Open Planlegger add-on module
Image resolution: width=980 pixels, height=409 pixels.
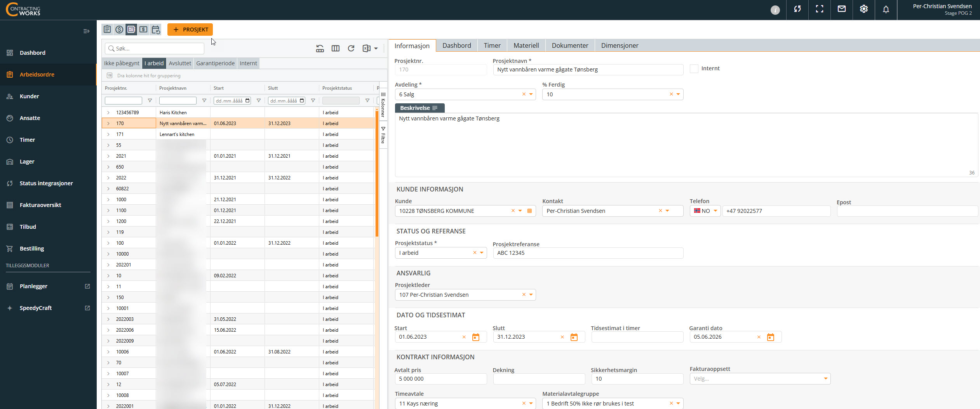tap(48, 286)
